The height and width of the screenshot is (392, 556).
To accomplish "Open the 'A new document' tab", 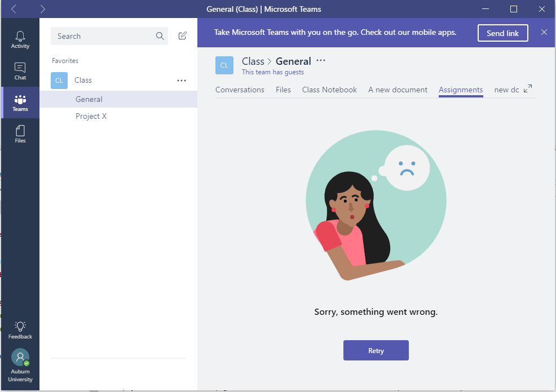I will tap(398, 90).
